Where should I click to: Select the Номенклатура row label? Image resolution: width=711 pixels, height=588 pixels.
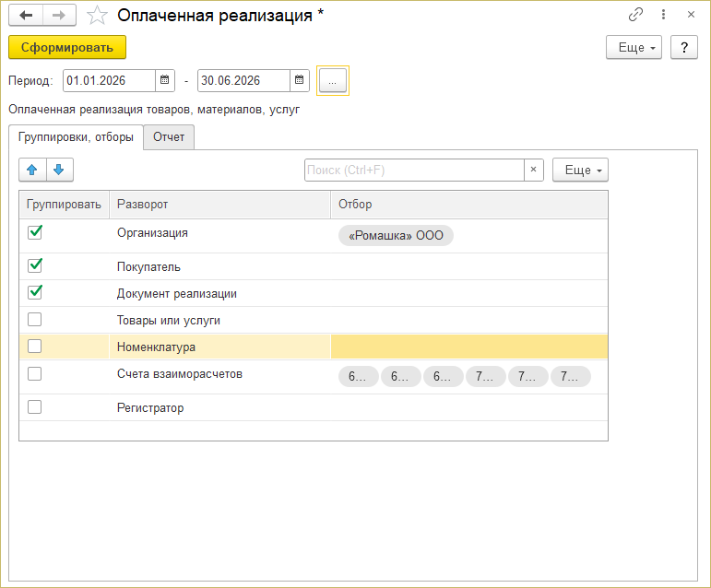click(x=157, y=347)
